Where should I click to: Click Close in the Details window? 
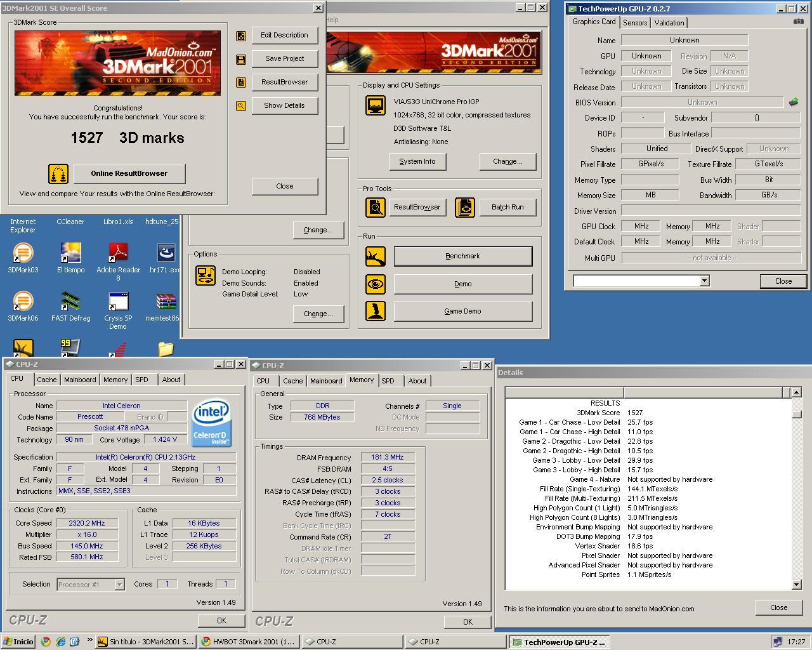[778, 607]
